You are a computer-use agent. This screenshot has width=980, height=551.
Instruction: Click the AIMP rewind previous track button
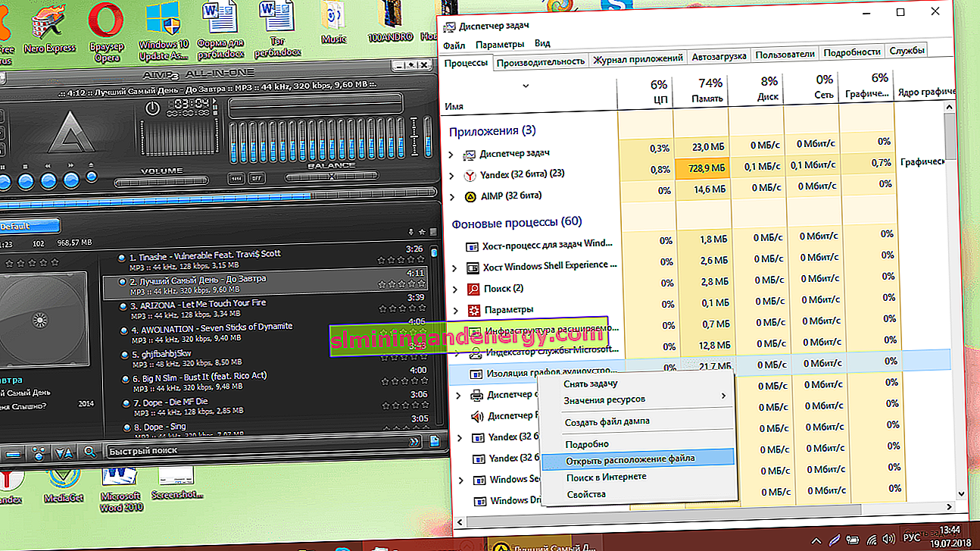[48, 181]
